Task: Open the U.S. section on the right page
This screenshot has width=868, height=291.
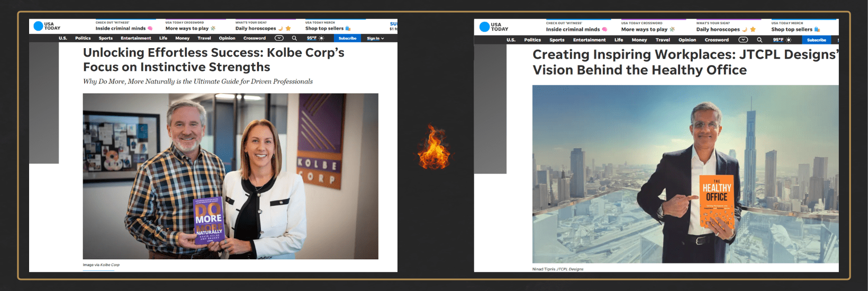Action: (x=511, y=40)
